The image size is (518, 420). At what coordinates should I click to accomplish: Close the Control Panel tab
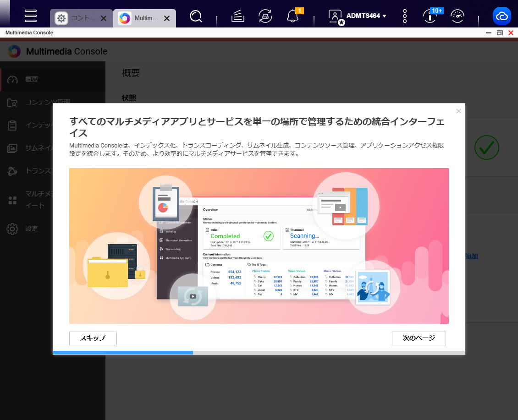click(x=104, y=18)
